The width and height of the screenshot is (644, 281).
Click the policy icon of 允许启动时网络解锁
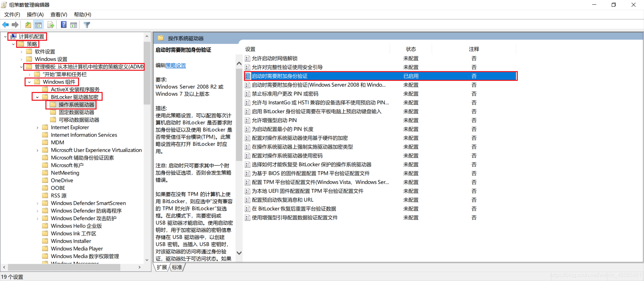pos(248,58)
